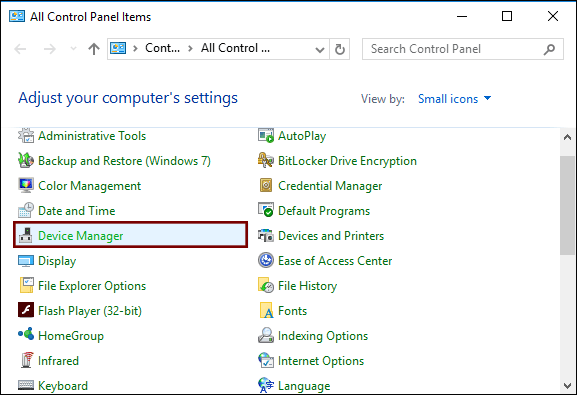The image size is (577, 395).
Task: Click the HomeGroup icon
Action: (x=26, y=335)
